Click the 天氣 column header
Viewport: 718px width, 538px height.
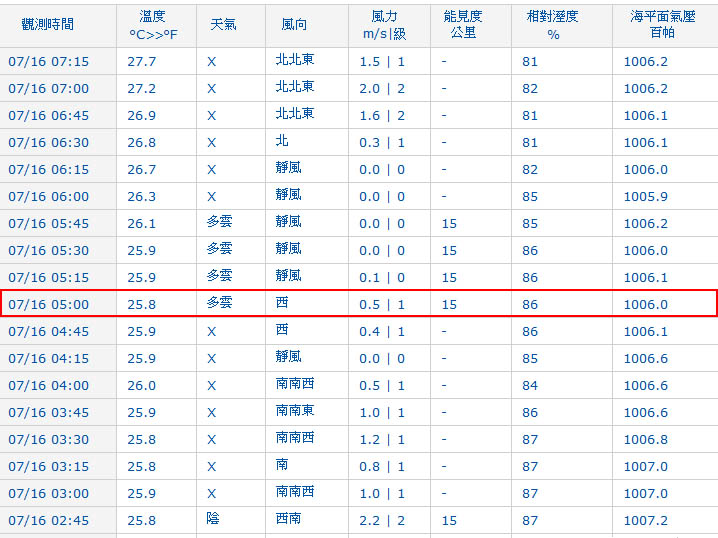[x=224, y=24]
